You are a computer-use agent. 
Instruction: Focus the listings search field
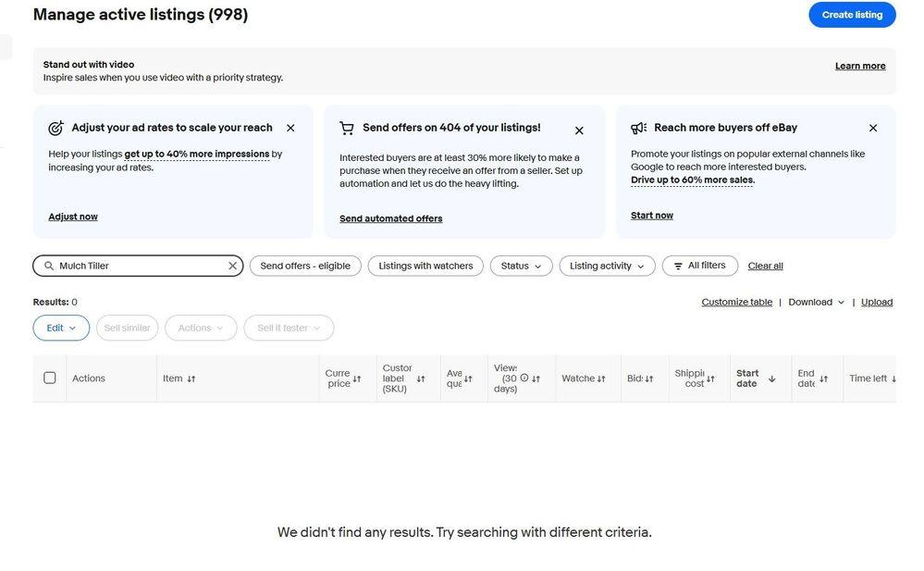point(138,266)
